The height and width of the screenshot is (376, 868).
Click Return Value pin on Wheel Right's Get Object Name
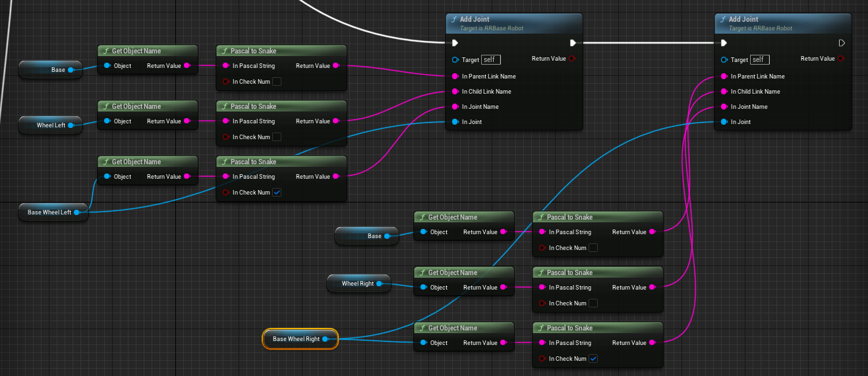click(x=504, y=288)
